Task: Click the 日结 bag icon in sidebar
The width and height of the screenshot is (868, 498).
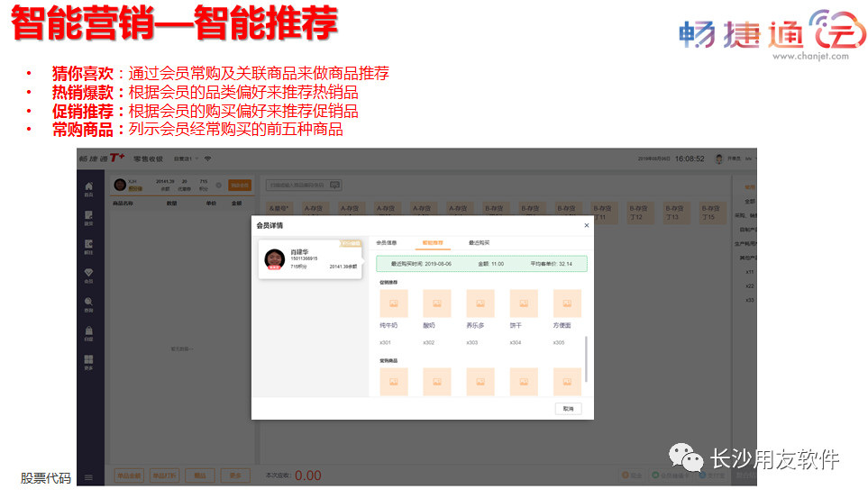Action: [88, 333]
